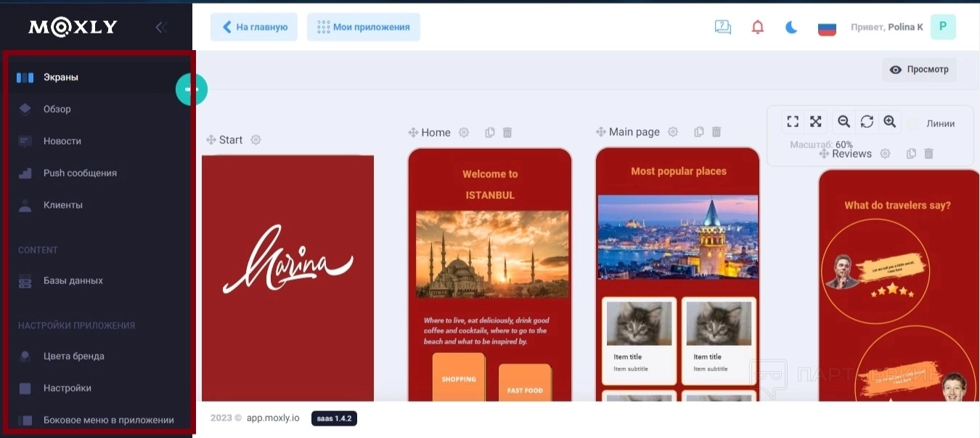Image resolution: width=980 pixels, height=438 pixels.
Task: Click the expand arrows fit icon
Action: point(816,121)
